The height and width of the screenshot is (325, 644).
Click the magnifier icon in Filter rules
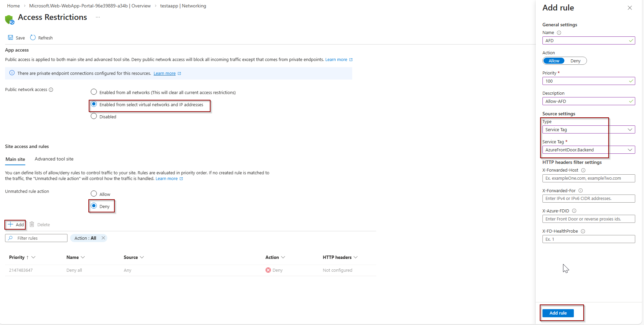pos(10,238)
